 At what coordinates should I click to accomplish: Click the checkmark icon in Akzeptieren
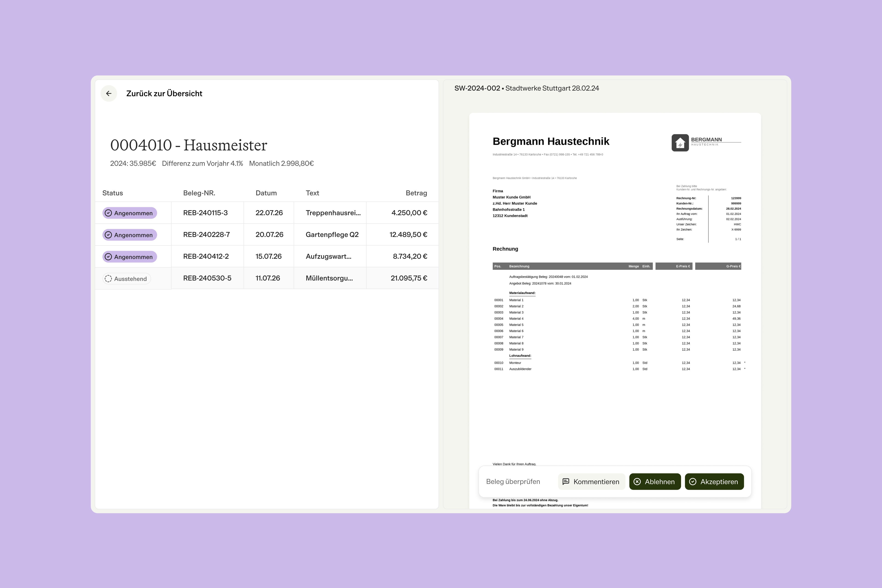tap(693, 481)
